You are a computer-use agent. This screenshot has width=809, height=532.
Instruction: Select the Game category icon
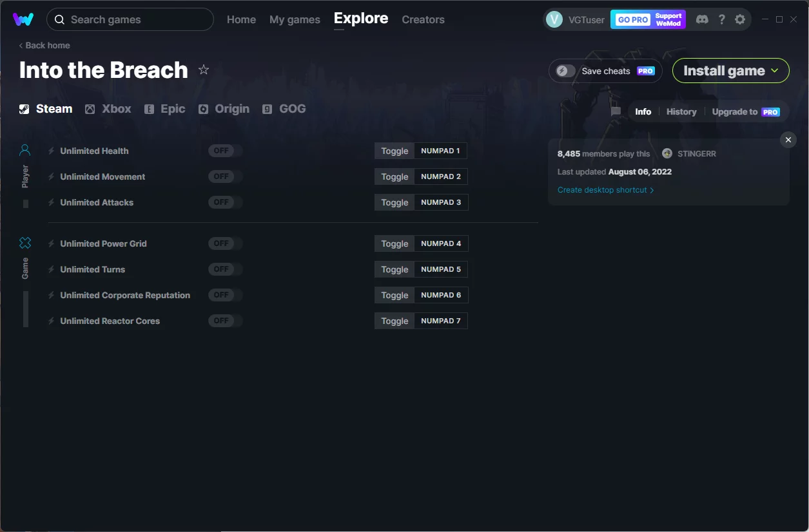pyautogui.click(x=25, y=243)
